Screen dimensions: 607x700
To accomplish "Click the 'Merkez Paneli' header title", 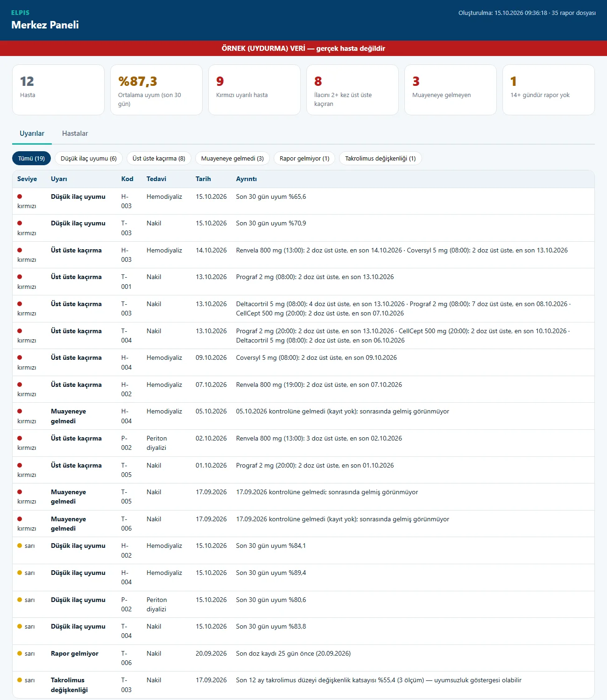I will click(45, 25).
